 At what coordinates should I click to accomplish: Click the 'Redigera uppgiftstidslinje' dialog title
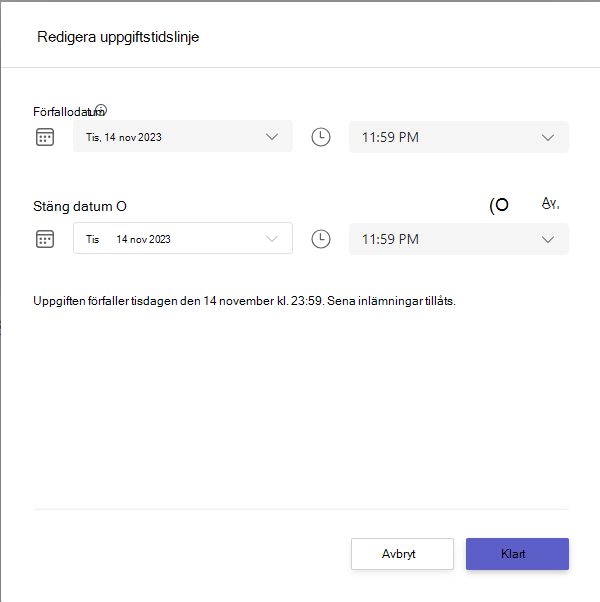118,37
